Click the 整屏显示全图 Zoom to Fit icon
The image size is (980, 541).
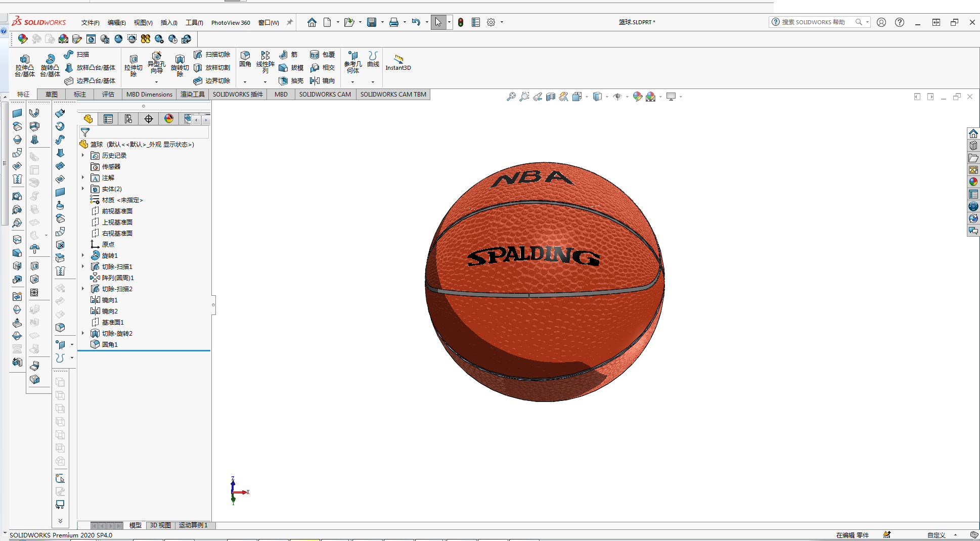511,97
